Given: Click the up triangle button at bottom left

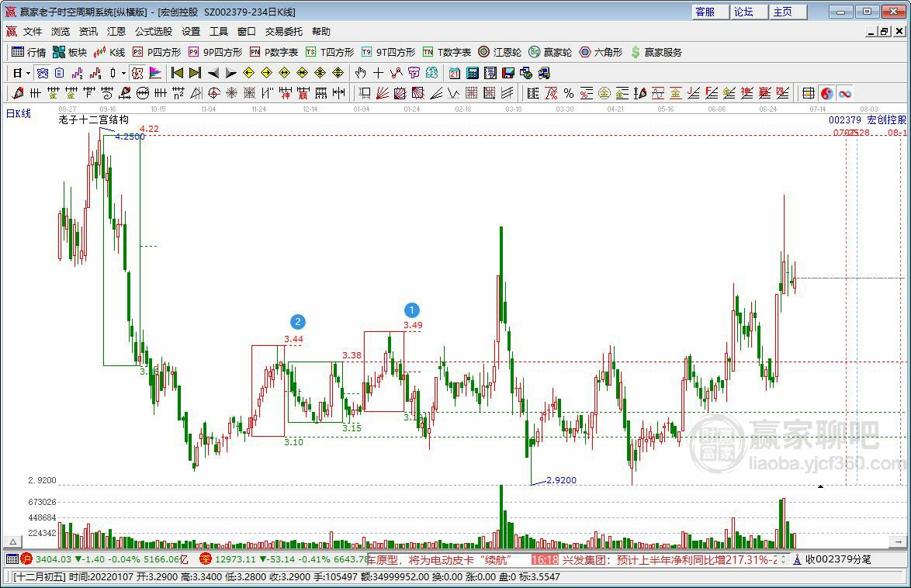Looking at the screenshot, I should click(x=12, y=541).
